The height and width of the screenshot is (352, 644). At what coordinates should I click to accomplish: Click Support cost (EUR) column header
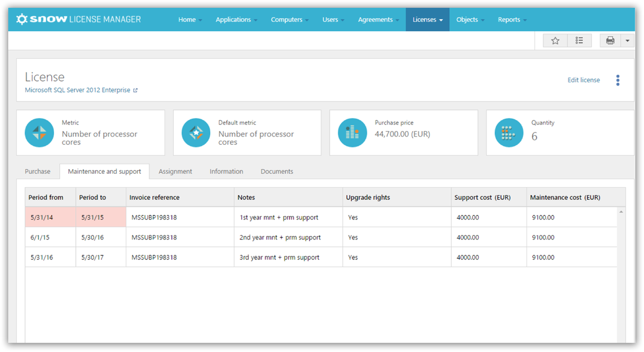click(489, 197)
